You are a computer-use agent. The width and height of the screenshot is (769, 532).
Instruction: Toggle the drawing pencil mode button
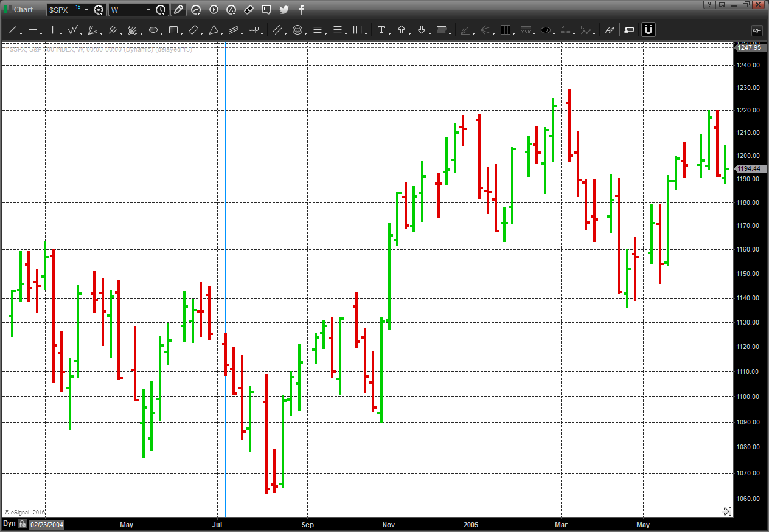click(178, 10)
